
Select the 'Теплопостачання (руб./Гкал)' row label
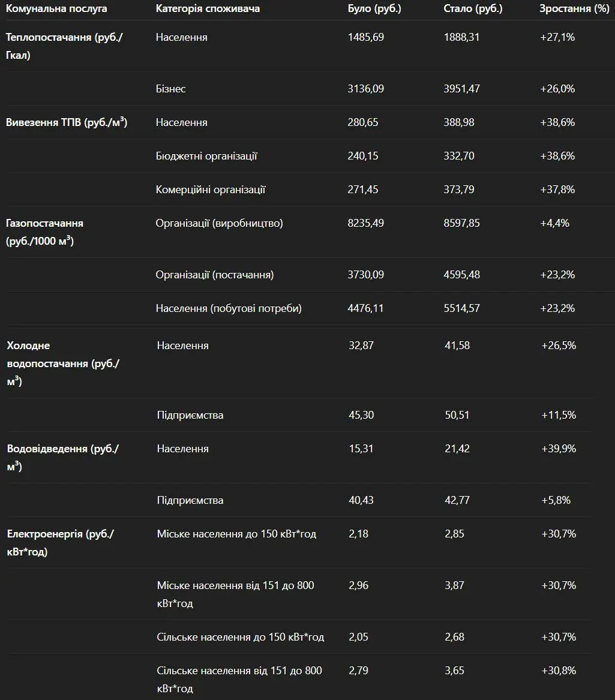click(x=64, y=46)
